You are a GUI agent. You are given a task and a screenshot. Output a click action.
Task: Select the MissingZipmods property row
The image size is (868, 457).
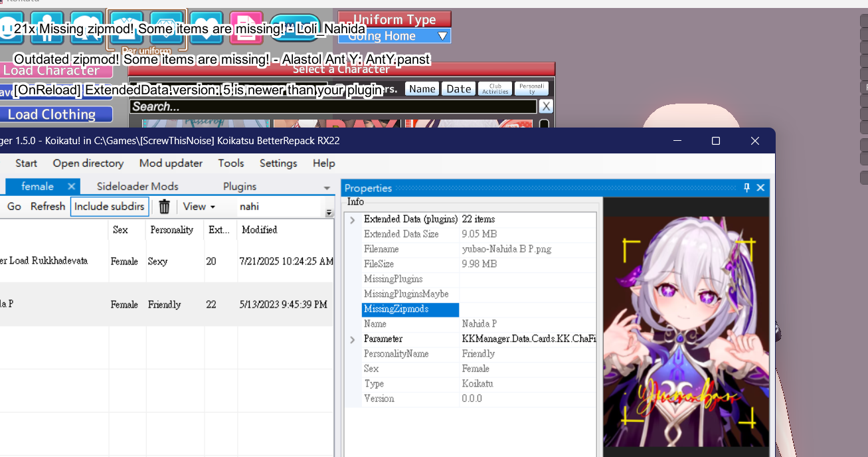(479, 310)
